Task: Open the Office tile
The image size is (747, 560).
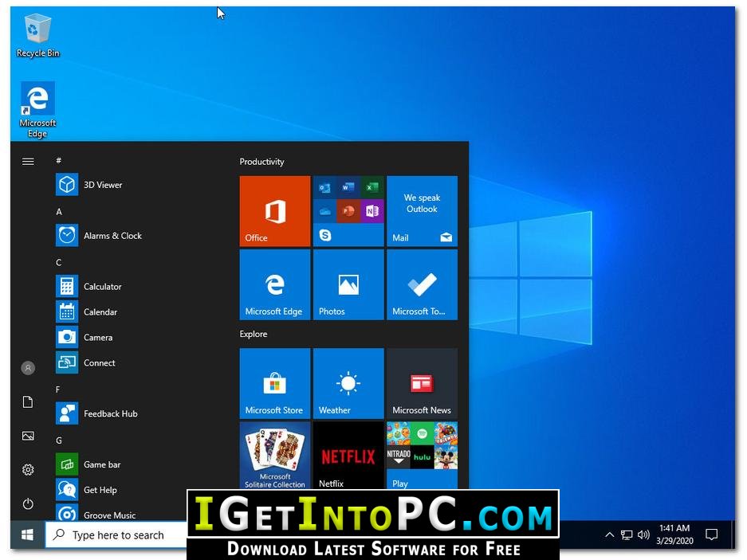Action: point(275,211)
